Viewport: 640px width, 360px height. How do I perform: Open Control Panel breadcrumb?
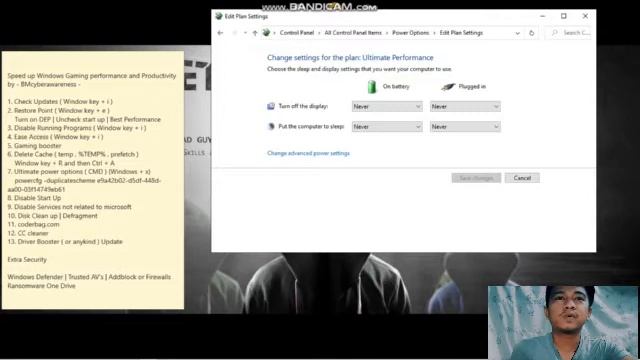tap(297, 33)
